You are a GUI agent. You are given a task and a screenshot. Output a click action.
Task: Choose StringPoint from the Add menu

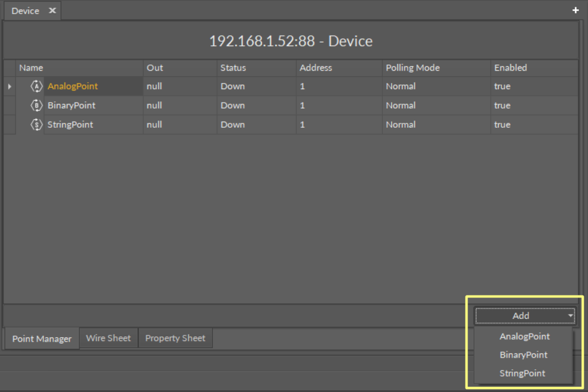pos(522,373)
